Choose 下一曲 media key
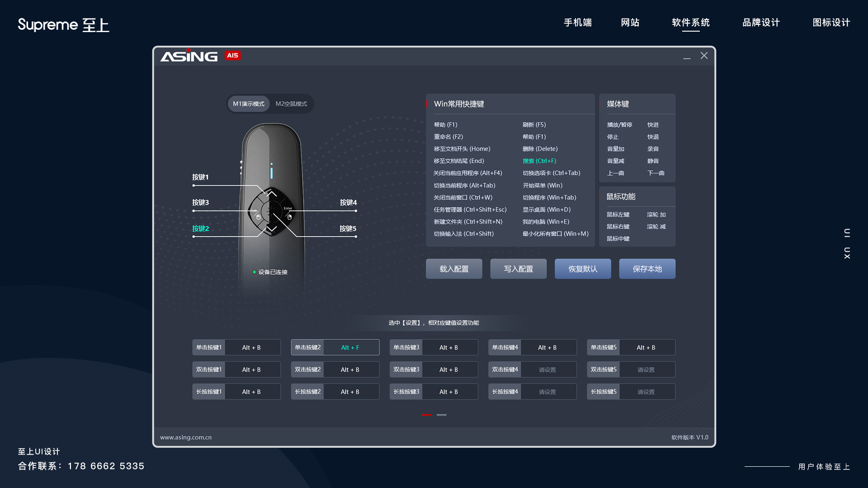 [x=656, y=173]
